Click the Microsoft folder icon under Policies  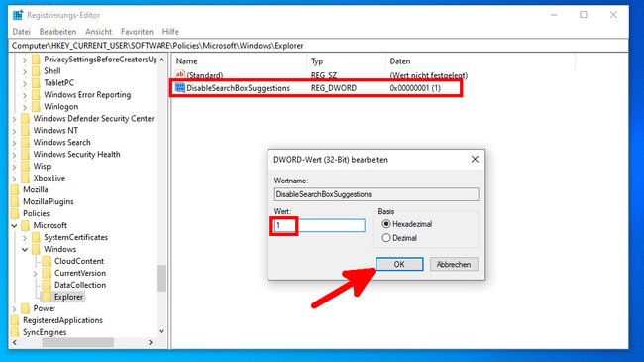click(x=26, y=225)
